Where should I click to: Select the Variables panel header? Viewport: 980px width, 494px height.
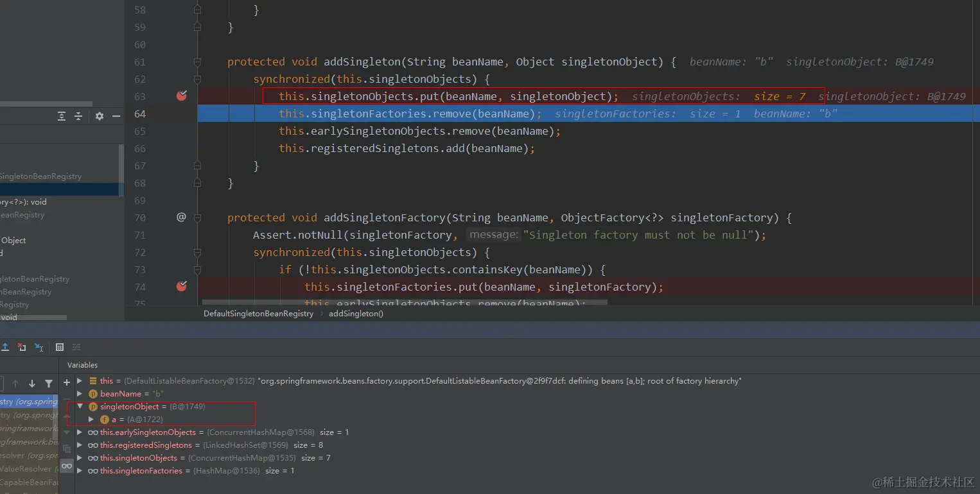click(x=82, y=365)
